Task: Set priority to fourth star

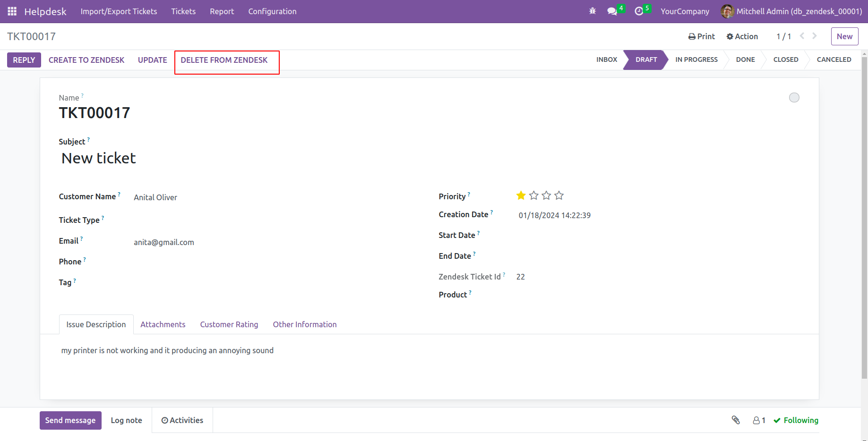Action: (559, 195)
